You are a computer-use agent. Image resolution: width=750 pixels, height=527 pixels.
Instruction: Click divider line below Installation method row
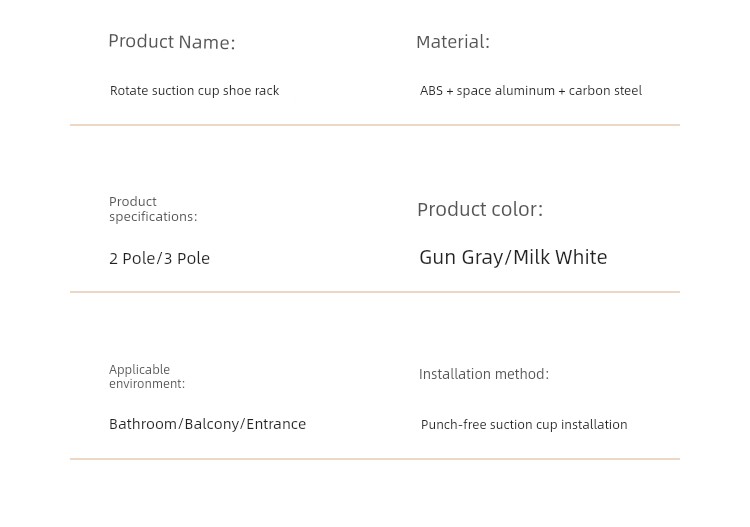[x=375, y=459]
